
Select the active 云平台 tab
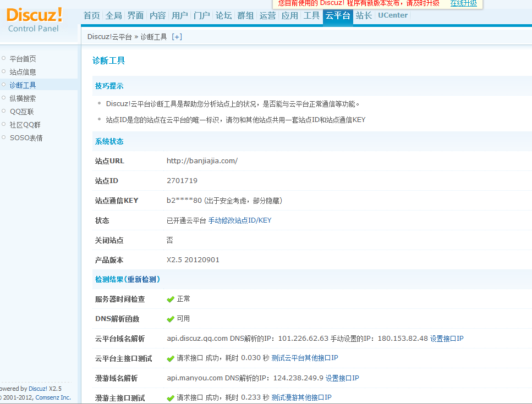338,16
